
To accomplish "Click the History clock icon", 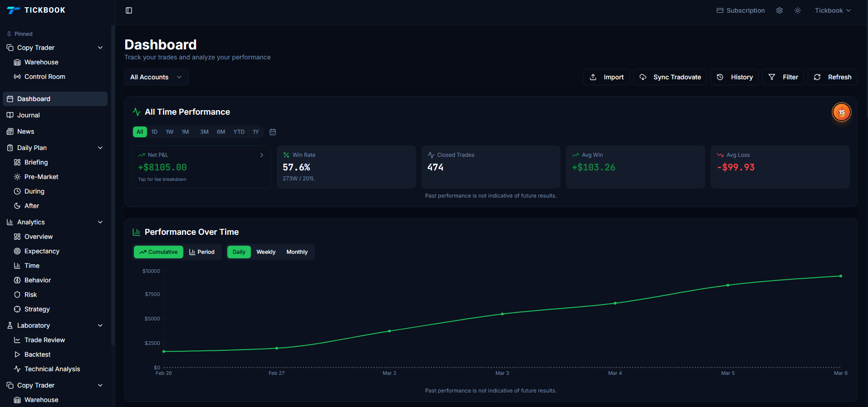I will (x=720, y=77).
